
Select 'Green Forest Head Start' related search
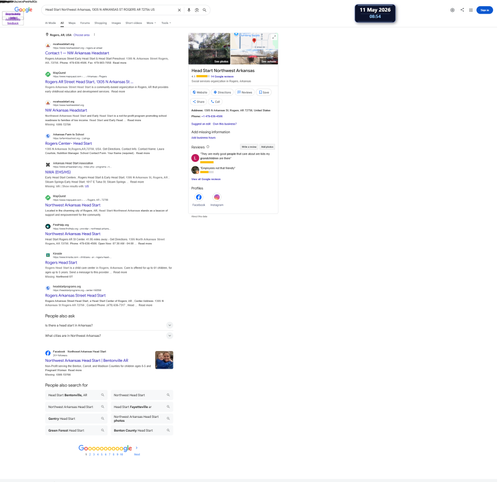click(x=76, y=430)
